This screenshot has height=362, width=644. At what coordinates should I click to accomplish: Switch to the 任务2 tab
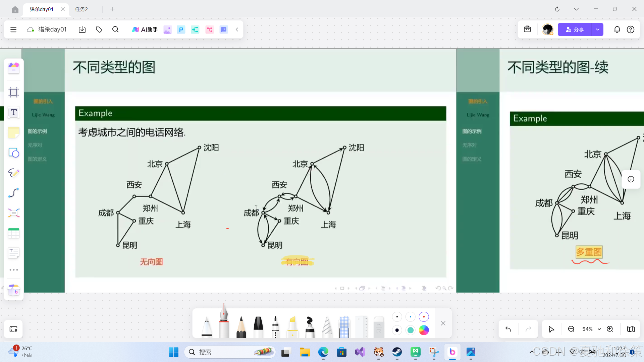pos(82,9)
